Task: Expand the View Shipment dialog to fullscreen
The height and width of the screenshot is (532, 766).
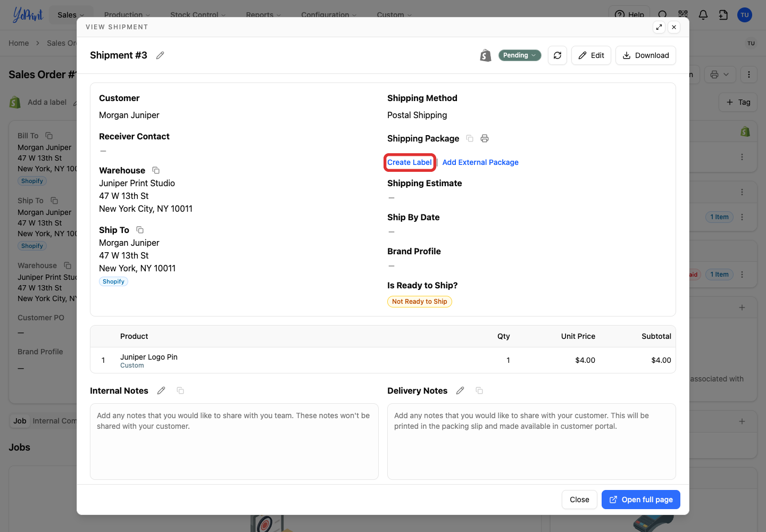Action: (x=659, y=27)
